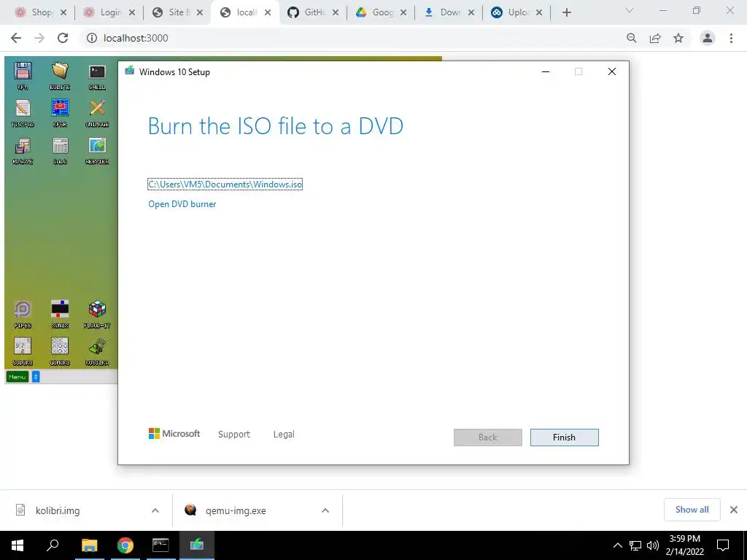This screenshot has height=560, width=747.
Task: Open the KOSILKA lawnmower game icon
Action: tap(97, 351)
